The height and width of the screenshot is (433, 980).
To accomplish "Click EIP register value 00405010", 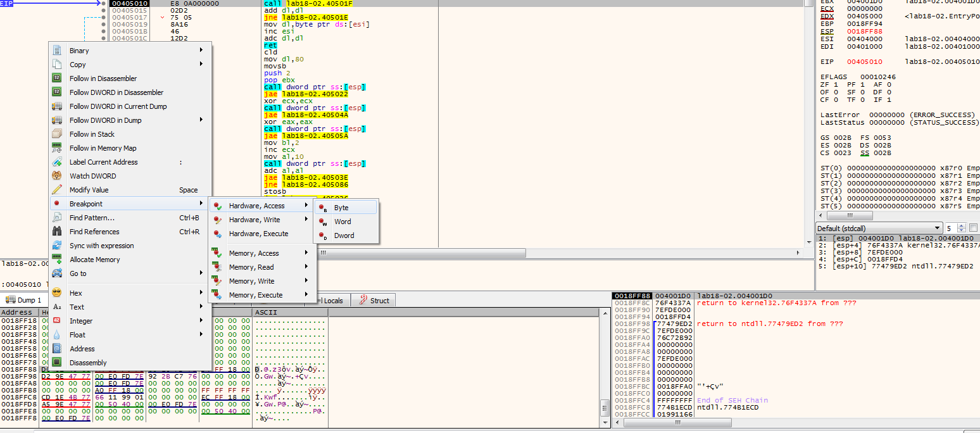I will point(865,61).
